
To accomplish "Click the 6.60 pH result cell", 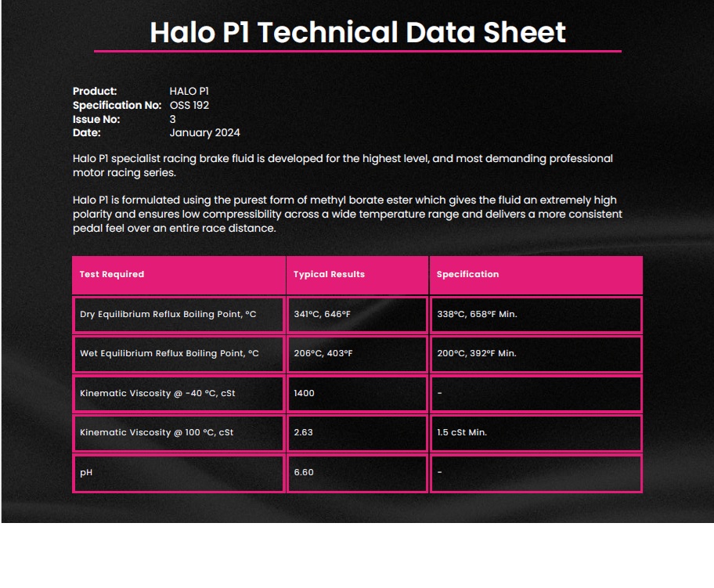I will [358, 473].
